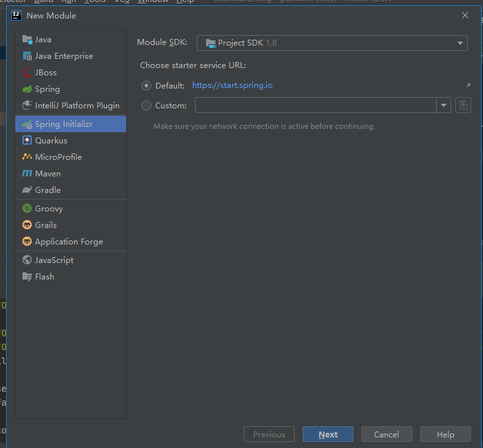Choose the Grails icon
Screen dimensions: 483x448
click(x=27, y=225)
